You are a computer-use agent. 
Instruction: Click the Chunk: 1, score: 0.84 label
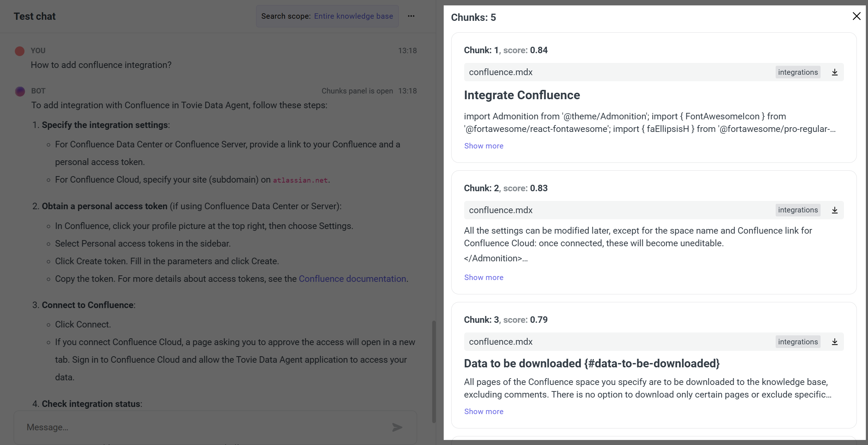point(506,50)
